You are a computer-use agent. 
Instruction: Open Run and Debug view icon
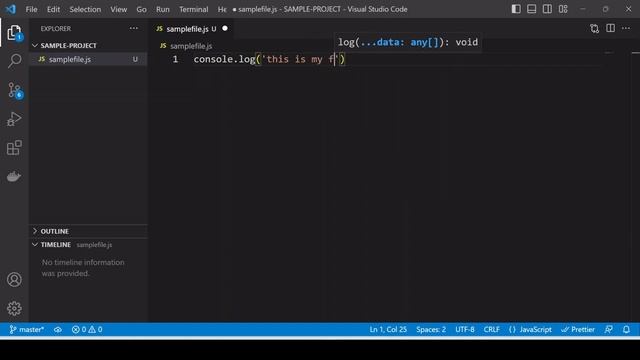[14, 119]
